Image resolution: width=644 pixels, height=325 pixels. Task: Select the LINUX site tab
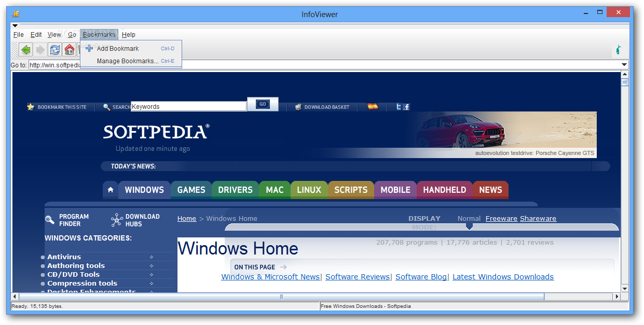(309, 190)
